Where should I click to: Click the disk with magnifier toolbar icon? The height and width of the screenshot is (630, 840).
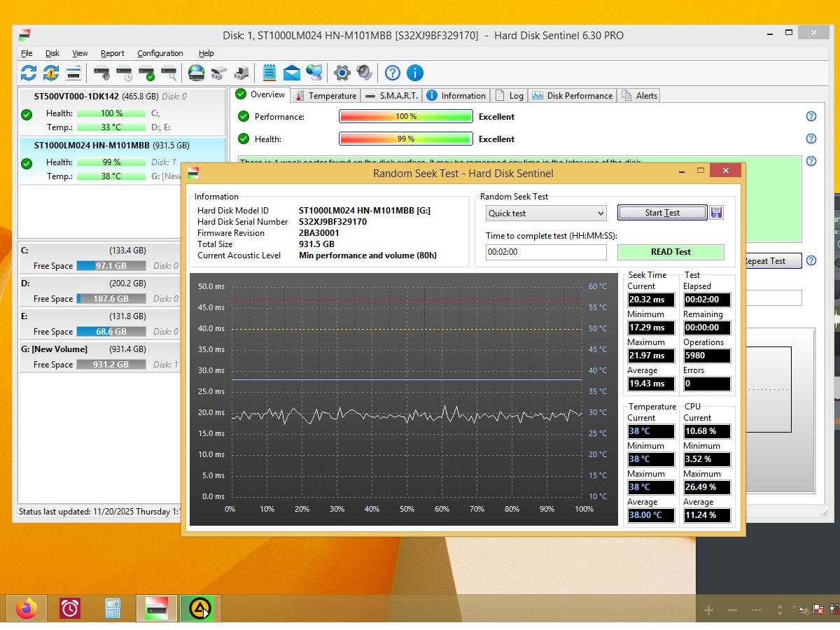click(169, 73)
